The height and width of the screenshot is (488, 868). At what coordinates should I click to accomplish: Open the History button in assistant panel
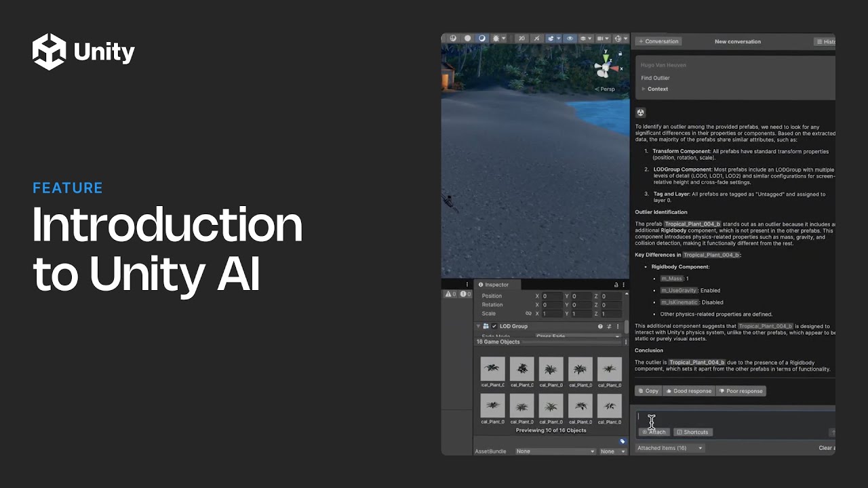825,41
